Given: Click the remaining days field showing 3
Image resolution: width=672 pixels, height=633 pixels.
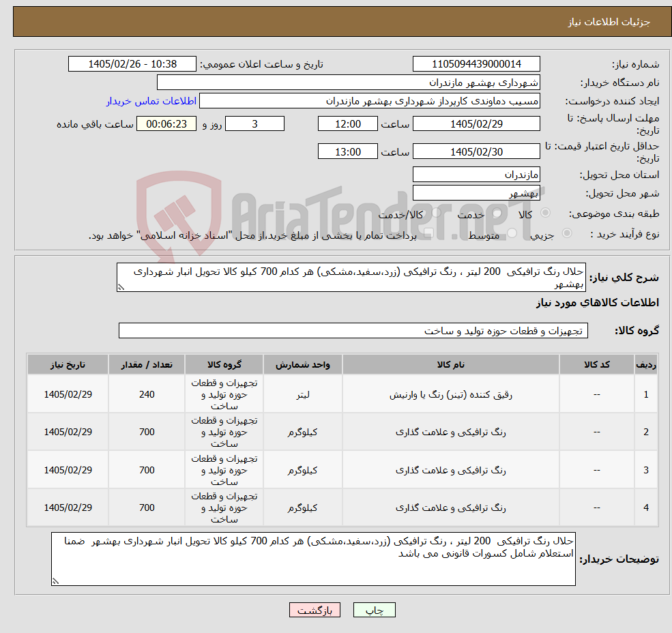Looking at the screenshot, I should 254,124.
